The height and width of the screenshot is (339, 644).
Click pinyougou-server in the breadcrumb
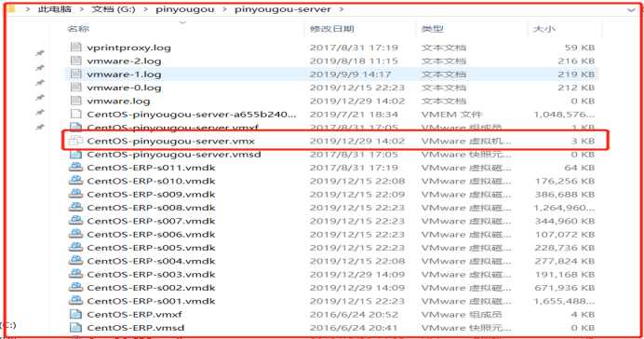pyautogui.click(x=283, y=9)
